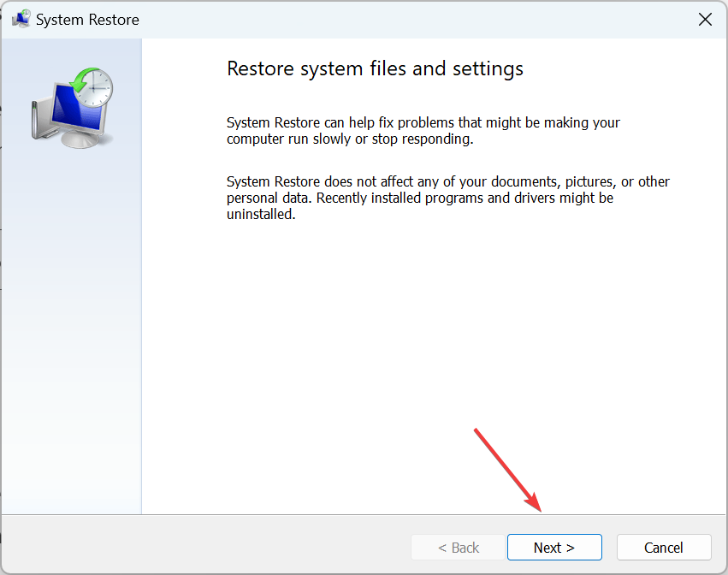Select the 'Restore system files and settings' heading
728x575 pixels.
tap(376, 68)
